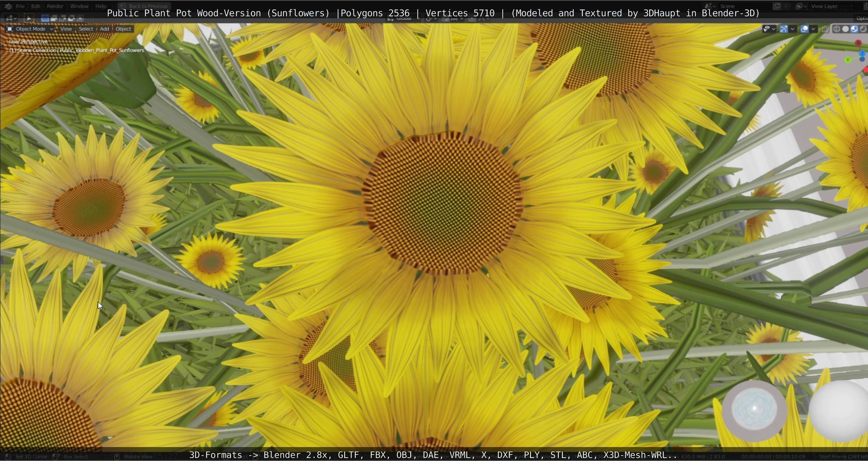Click the red X axis on navigation gizmo
Viewport: 868px width, 461px height.
click(x=858, y=43)
